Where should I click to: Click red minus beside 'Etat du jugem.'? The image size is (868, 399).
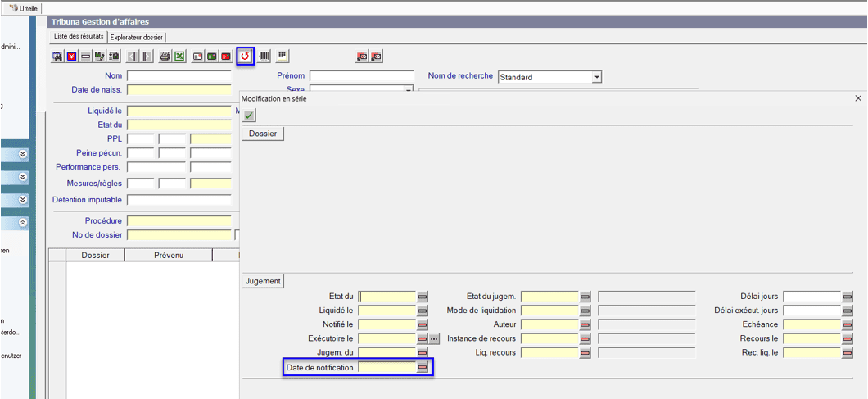(x=585, y=297)
